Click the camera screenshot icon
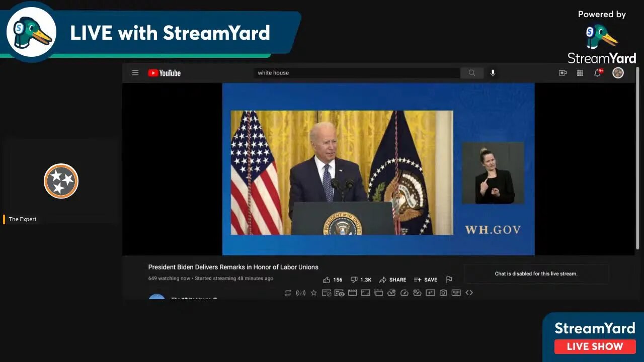 443,293
